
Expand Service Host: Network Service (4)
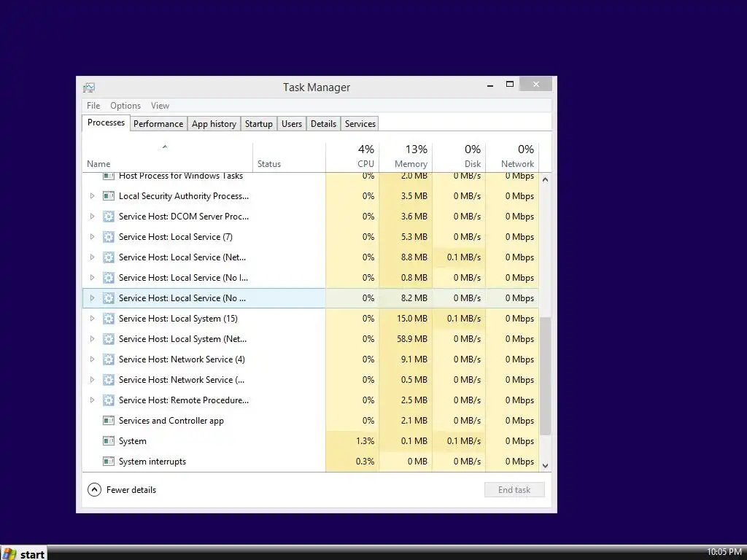(x=92, y=359)
